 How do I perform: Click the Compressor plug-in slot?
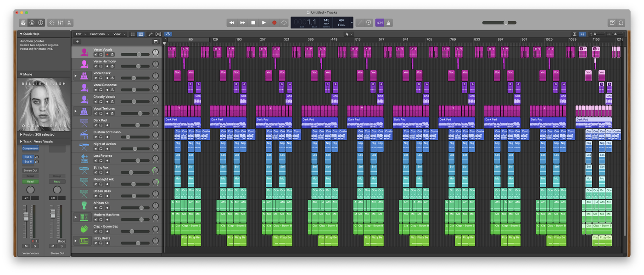30,148
